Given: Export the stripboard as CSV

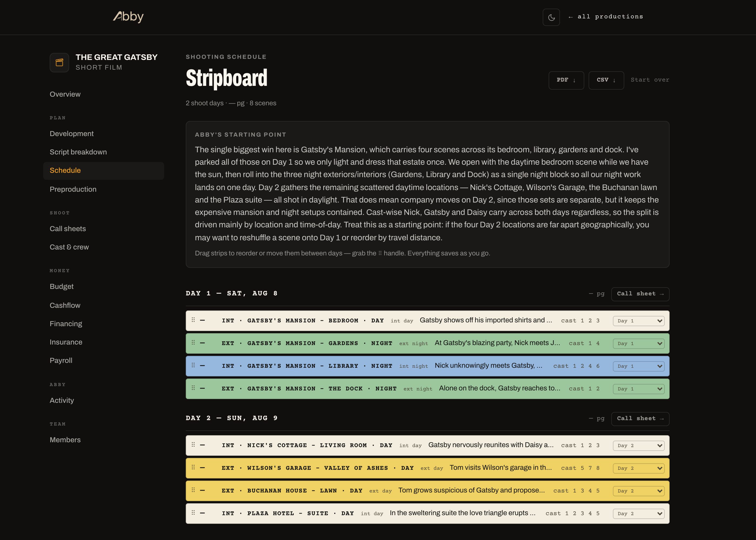Looking at the screenshot, I should (606, 80).
